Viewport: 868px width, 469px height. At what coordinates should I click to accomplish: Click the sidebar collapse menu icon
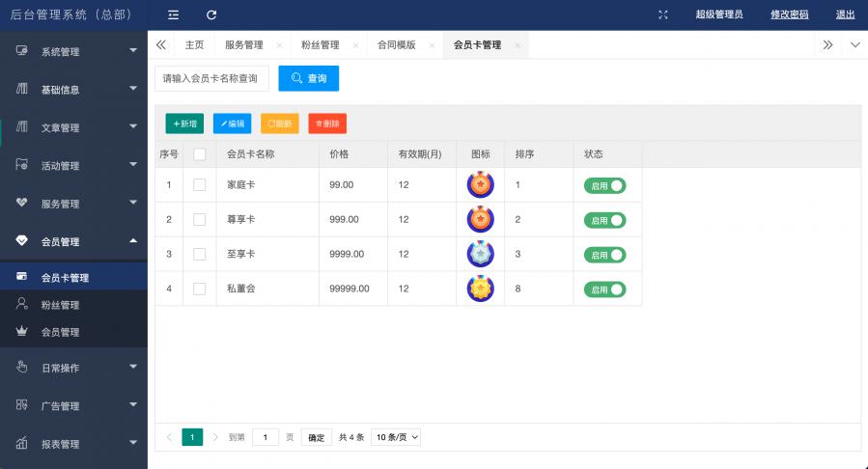174,14
